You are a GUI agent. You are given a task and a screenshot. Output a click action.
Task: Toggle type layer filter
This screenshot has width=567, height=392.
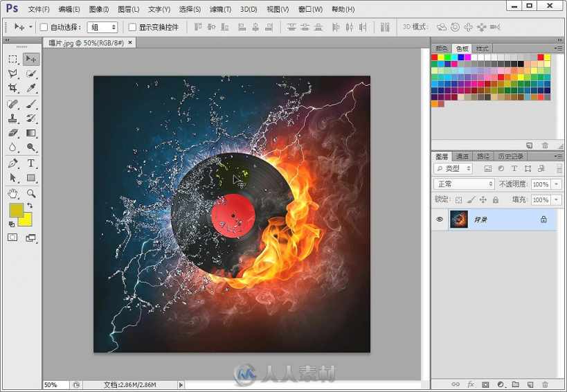tap(514, 168)
